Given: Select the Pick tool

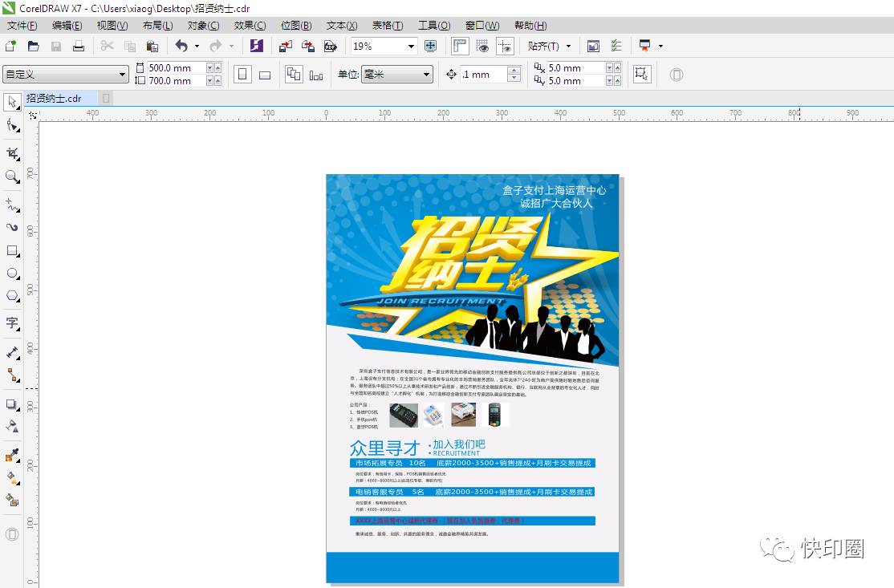Looking at the screenshot, I should click(12, 102).
